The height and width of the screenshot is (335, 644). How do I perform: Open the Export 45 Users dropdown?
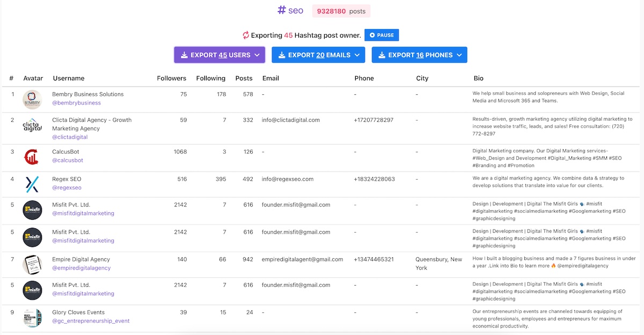pyautogui.click(x=219, y=55)
